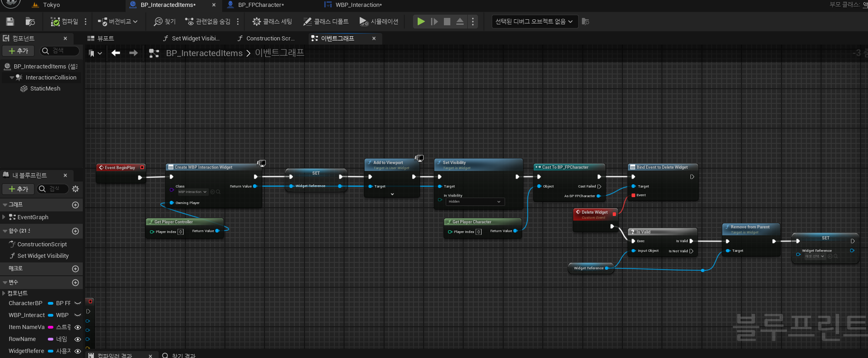Add new macro with plus icon
868x358 pixels.
[76, 268]
